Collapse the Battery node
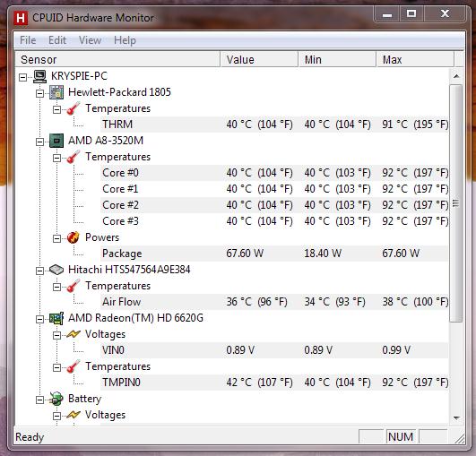Image resolution: width=476 pixels, height=456 pixels. 39,400
